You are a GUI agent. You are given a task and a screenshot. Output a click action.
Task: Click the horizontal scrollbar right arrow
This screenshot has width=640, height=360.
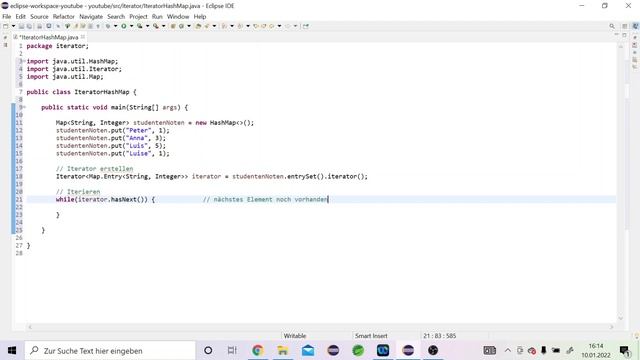(x=611, y=327)
